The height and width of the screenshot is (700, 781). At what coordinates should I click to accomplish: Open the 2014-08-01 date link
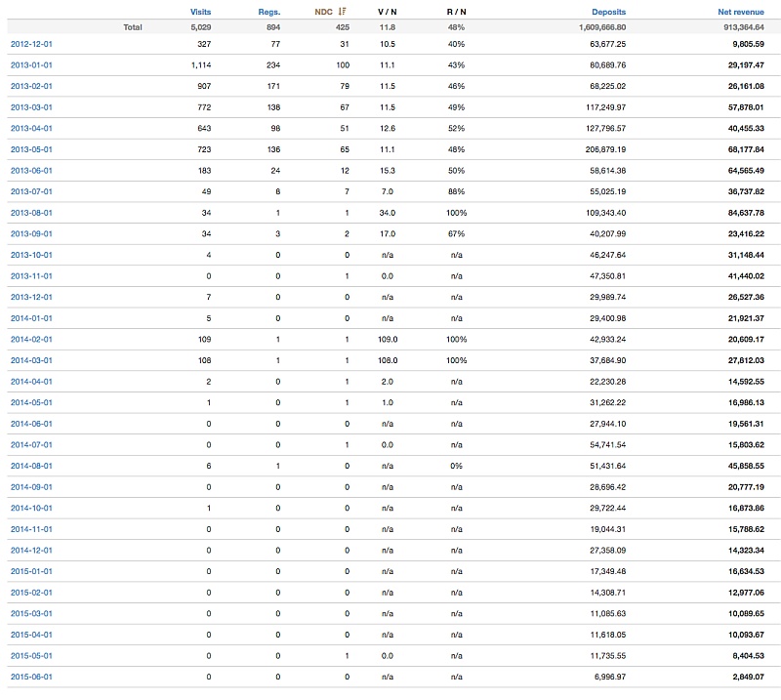coord(31,466)
